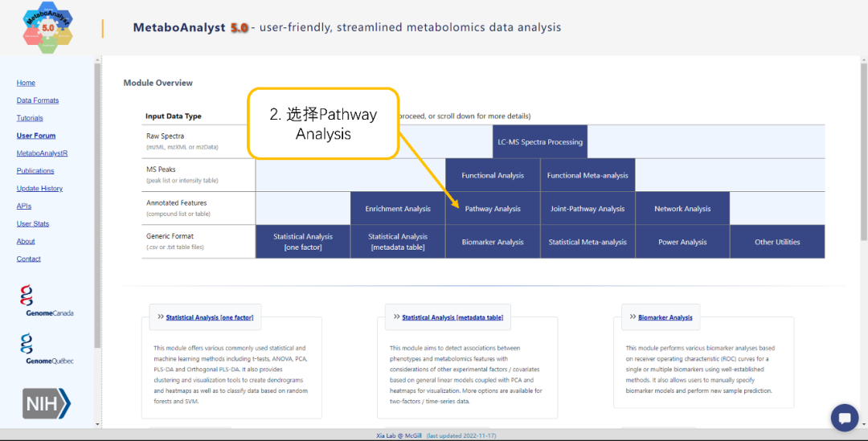Open the Contact link
868x441 pixels.
click(29, 259)
